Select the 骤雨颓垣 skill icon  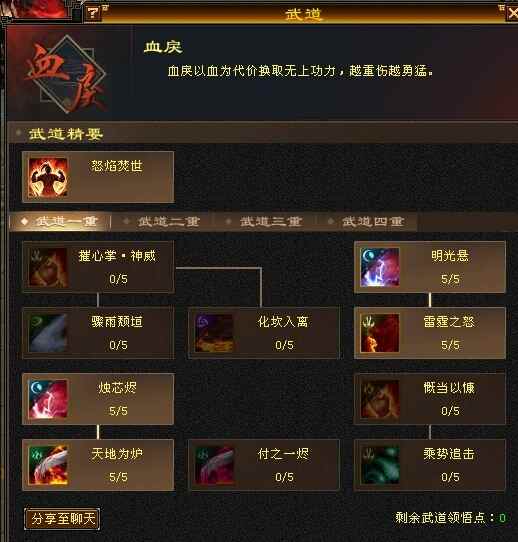coord(48,333)
